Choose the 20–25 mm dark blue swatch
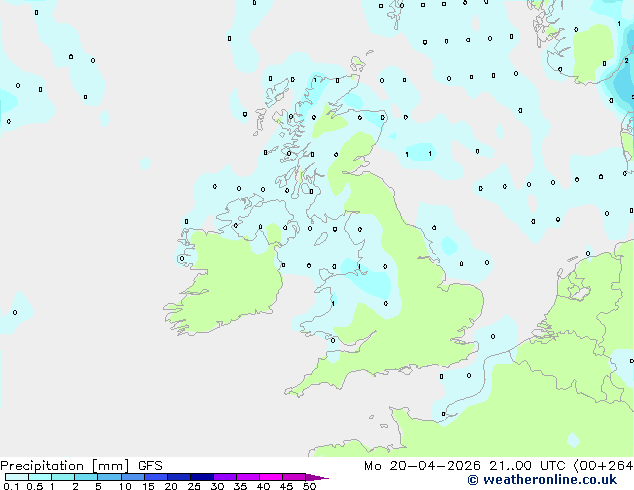This screenshot has height=490, width=634. (179, 477)
